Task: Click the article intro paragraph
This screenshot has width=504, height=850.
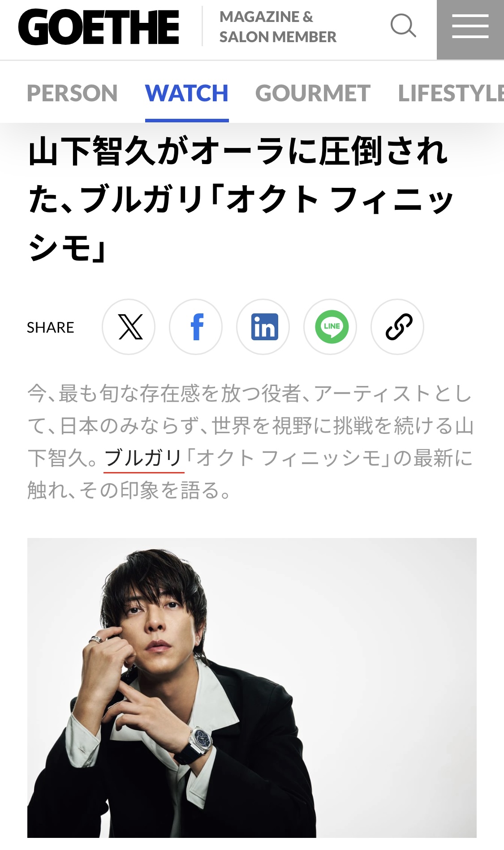Action: click(251, 442)
